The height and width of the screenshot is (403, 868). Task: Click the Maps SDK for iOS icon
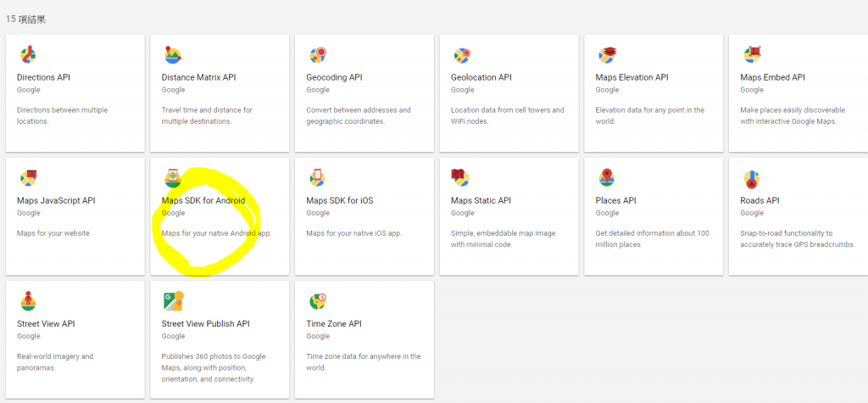pos(318,178)
